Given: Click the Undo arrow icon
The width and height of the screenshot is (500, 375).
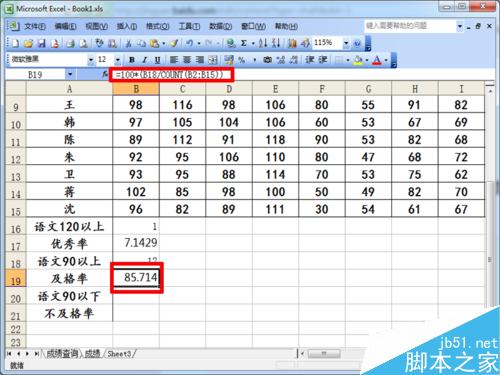Looking at the screenshot, I should click(189, 43).
